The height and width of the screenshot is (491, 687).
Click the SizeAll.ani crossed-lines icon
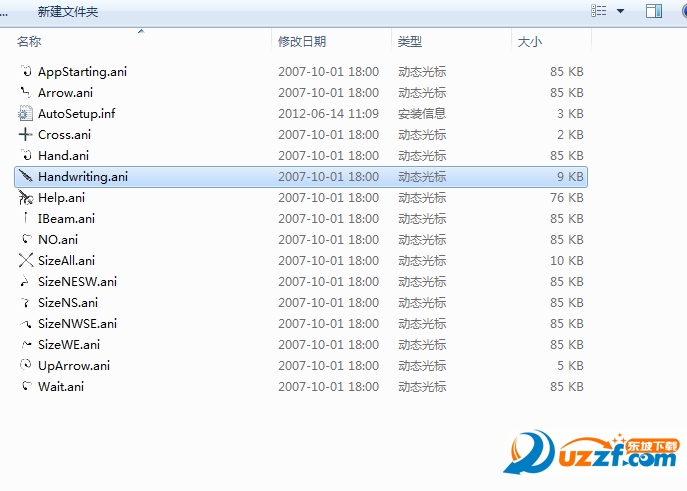click(26, 260)
